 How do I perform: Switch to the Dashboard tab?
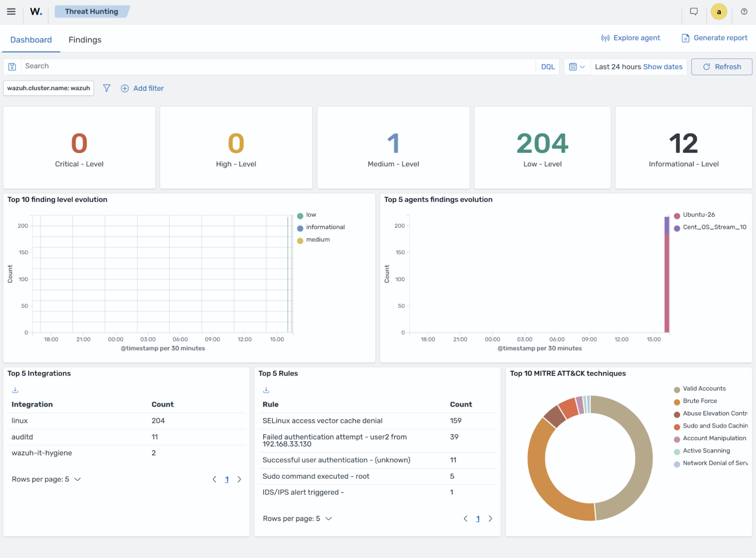(31, 40)
